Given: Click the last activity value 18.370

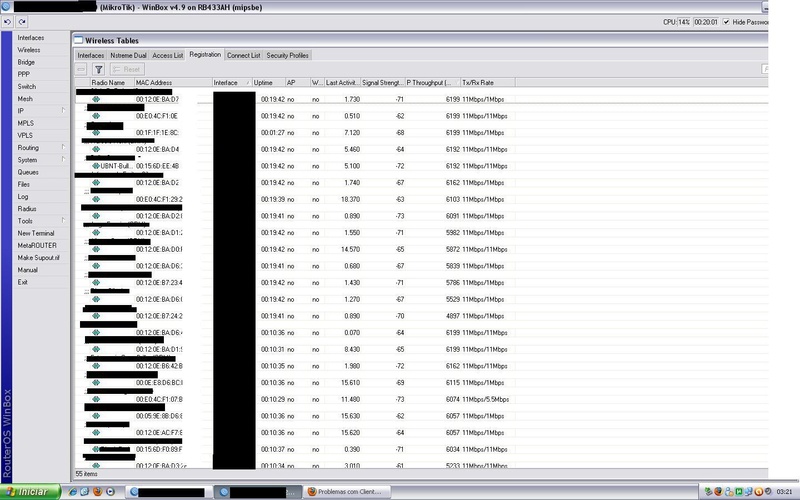Looking at the screenshot, I should pos(351,199).
